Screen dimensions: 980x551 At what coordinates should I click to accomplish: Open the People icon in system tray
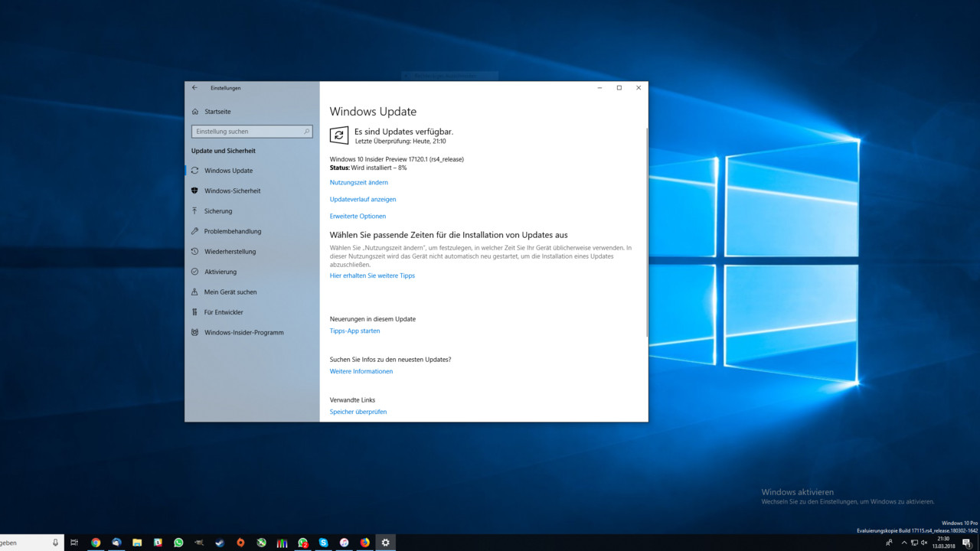tap(889, 543)
